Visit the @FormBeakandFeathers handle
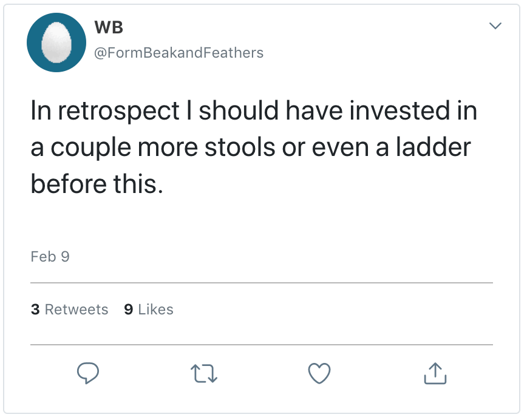Viewport: 527px width, 420px height. (178, 53)
